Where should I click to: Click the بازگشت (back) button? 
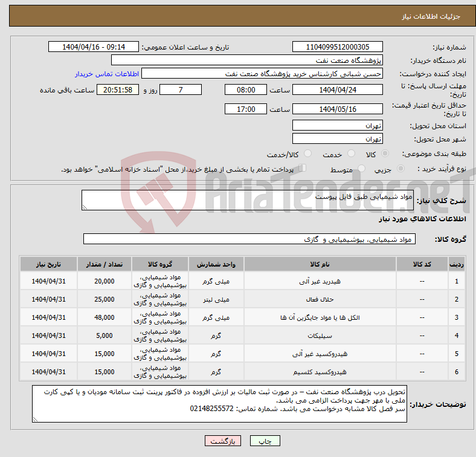pos(223,441)
